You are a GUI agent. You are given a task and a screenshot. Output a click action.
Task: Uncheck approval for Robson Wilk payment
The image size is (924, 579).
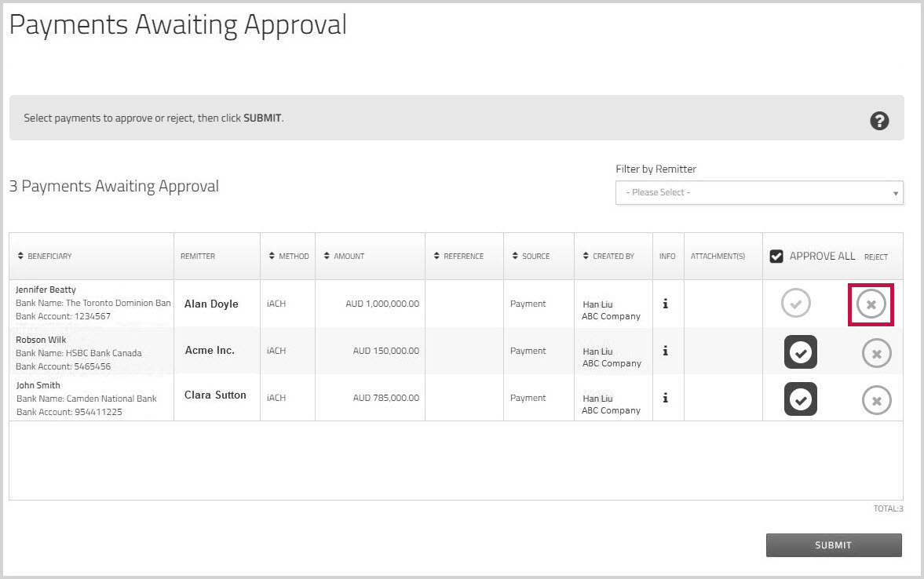(800, 352)
